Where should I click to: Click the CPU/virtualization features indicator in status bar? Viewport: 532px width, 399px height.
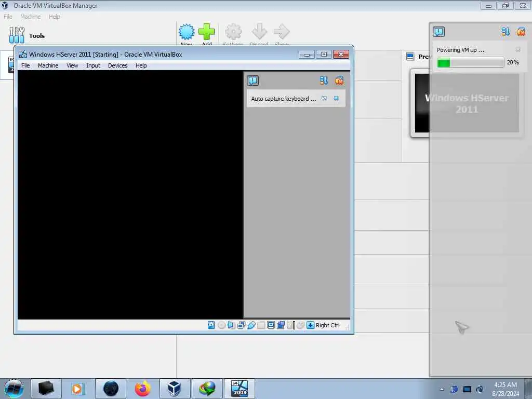click(x=290, y=325)
